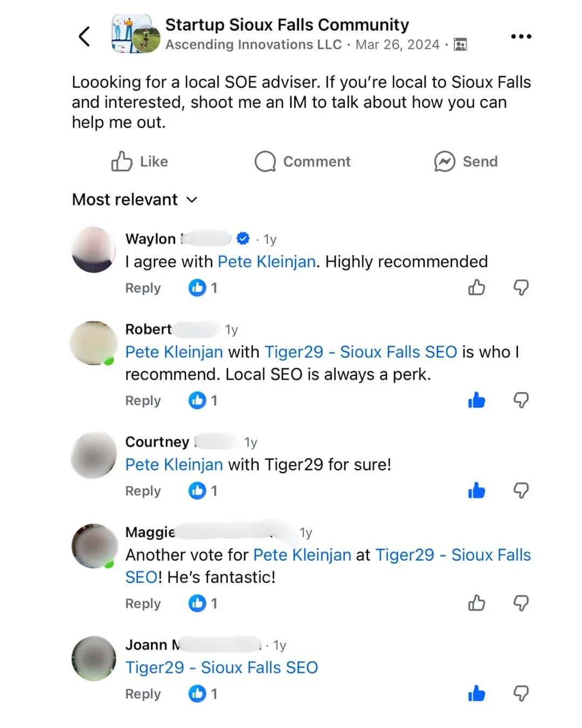Open Startup Sioux Falls Community group avatar
Image resolution: width=582 pixels, height=728 pixels.
click(136, 33)
